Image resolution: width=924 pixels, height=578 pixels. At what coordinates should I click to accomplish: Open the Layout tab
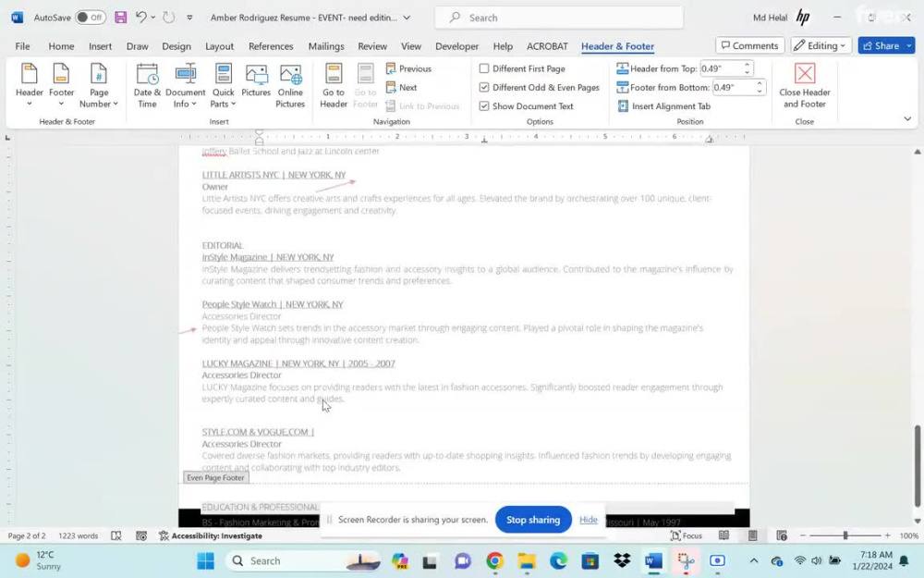(219, 46)
